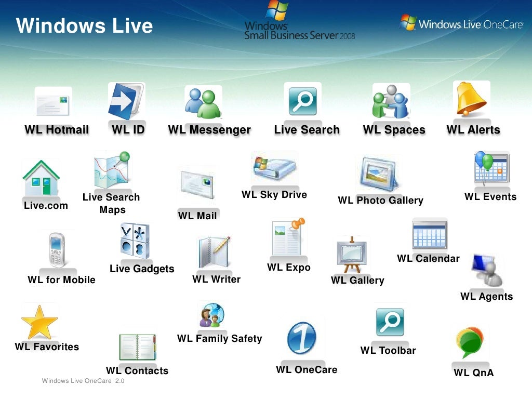Click the Windows Live OneCare header logo

coord(461,23)
